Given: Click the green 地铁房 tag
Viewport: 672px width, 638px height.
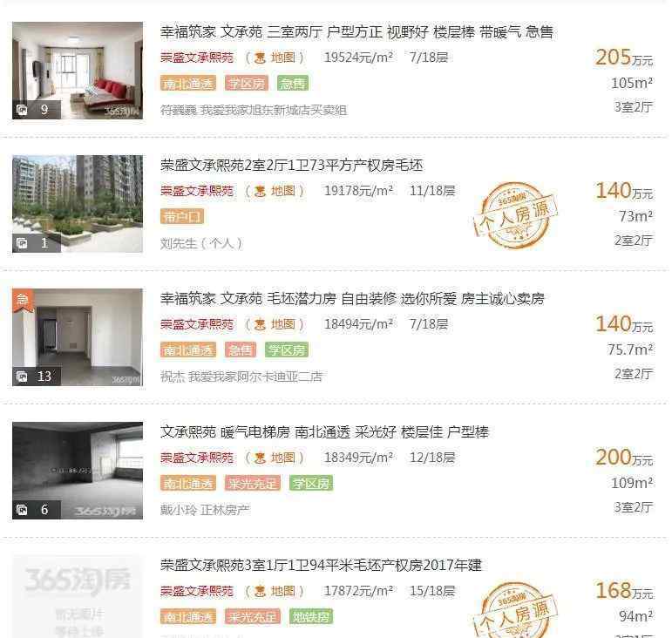Looking at the screenshot, I should click(x=311, y=617).
